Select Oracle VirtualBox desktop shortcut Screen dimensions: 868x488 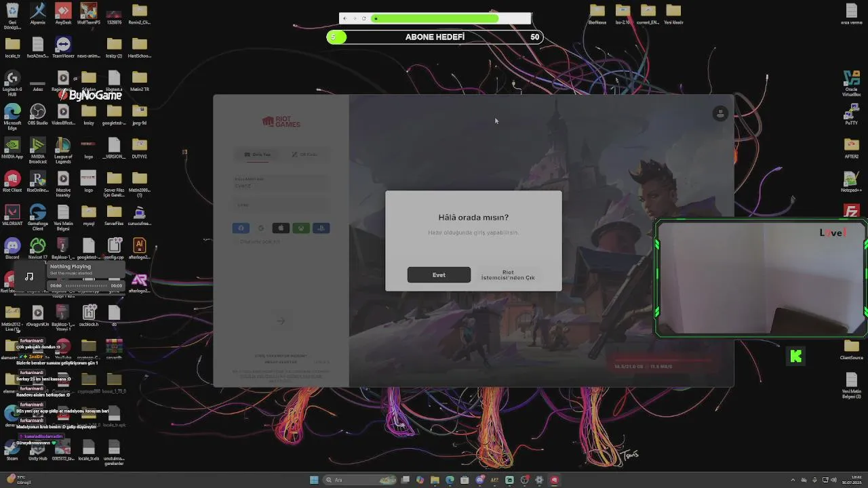[851, 83]
